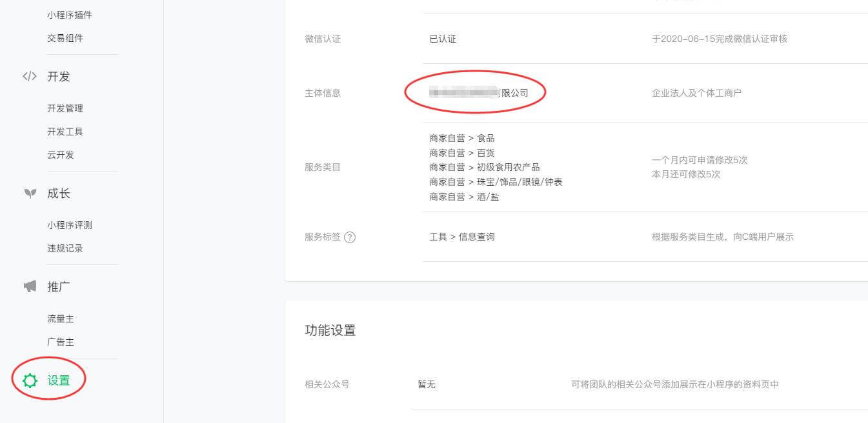
Task: Click the megaphone icon beside 推广
Action: pyautogui.click(x=30, y=287)
